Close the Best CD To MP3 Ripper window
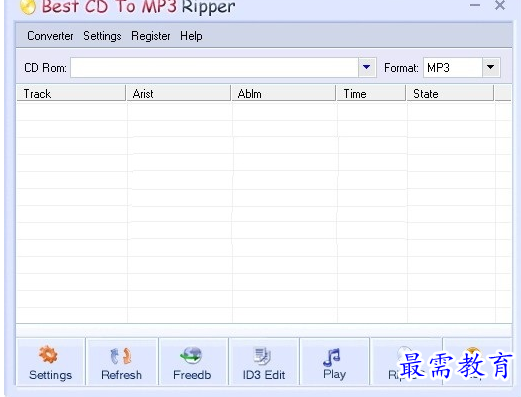 tap(500, 5)
